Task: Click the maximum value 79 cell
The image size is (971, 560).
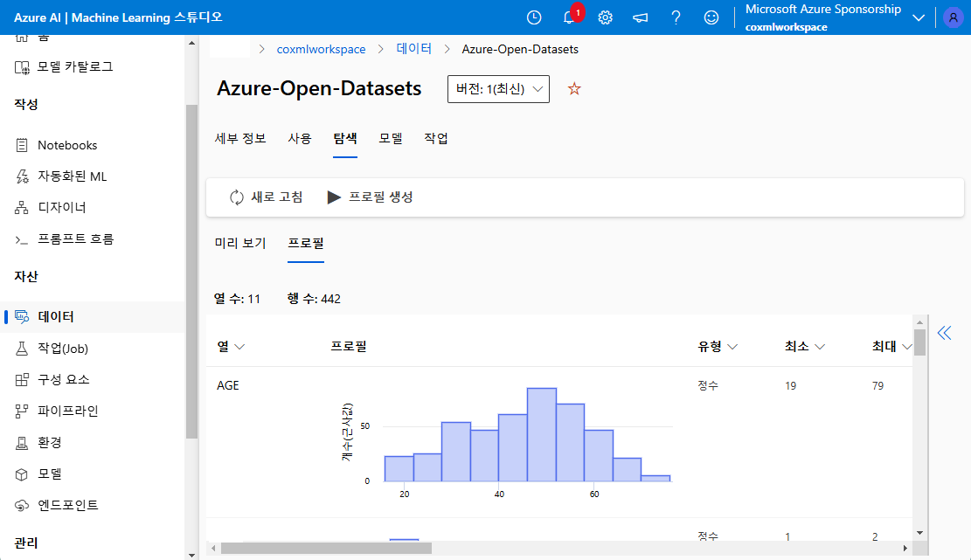Action: coord(877,386)
